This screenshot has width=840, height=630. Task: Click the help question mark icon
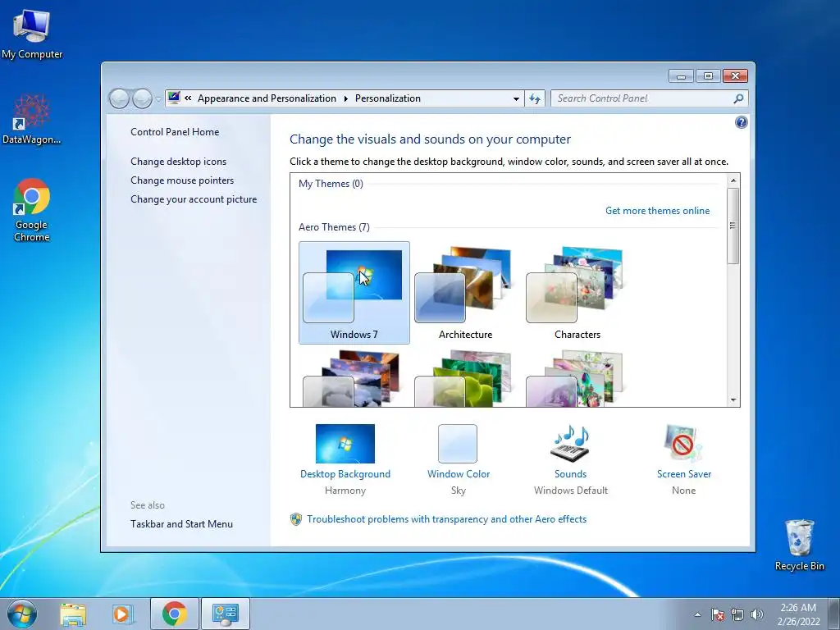click(x=741, y=123)
